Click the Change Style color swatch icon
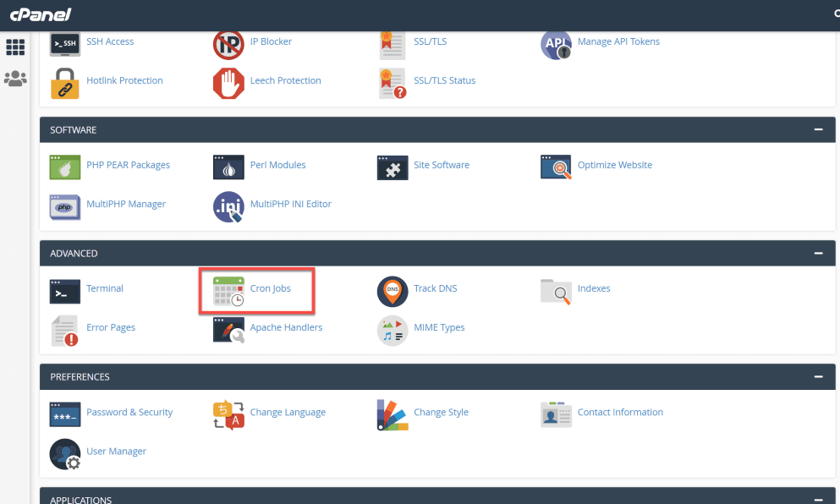The width and height of the screenshot is (840, 504). [393, 414]
